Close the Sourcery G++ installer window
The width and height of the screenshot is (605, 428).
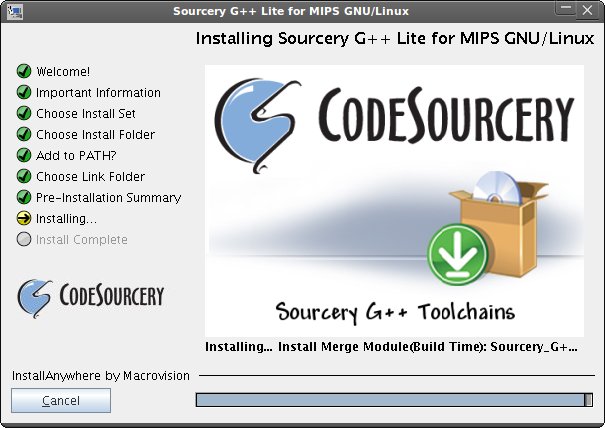[x=588, y=10]
